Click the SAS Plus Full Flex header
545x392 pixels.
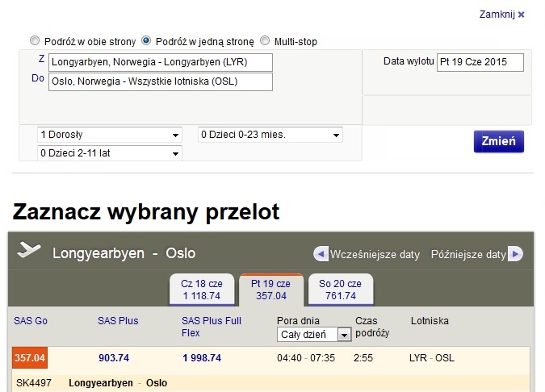coord(212,327)
